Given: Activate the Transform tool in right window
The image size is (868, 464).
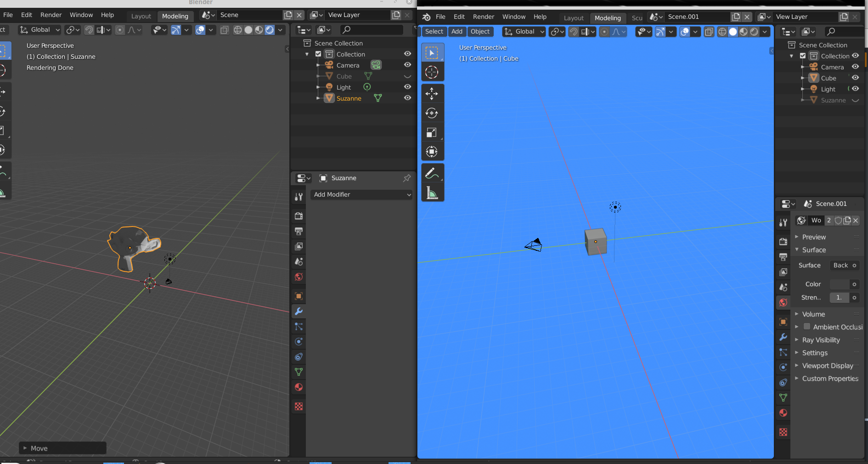Looking at the screenshot, I should pos(432,152).
